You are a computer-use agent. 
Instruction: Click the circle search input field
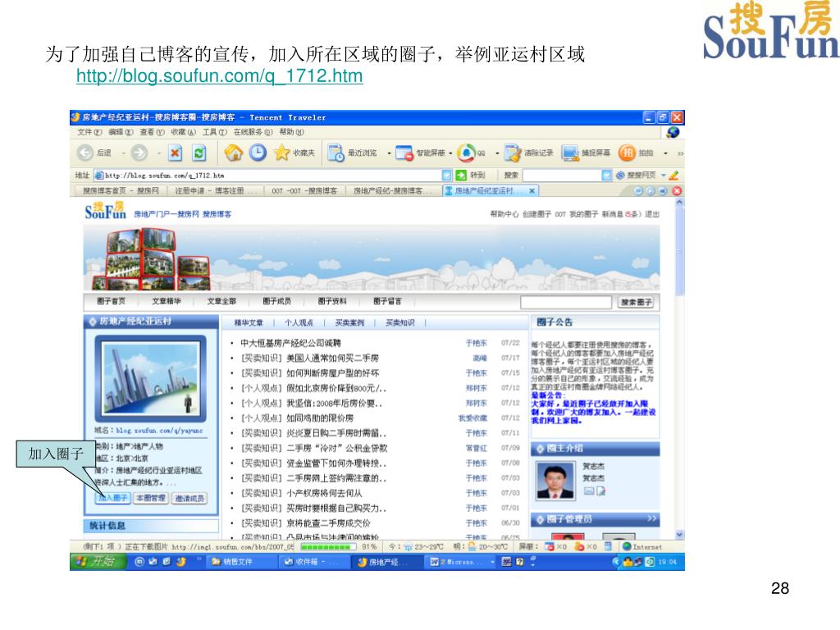(x=566, y=303)
